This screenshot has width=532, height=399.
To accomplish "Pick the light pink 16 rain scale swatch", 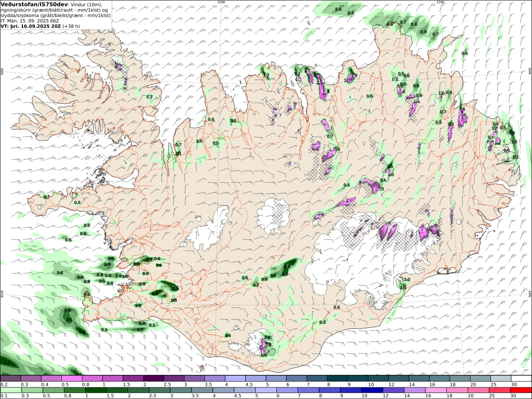I will pyautogui.click(x=436, y=390).
